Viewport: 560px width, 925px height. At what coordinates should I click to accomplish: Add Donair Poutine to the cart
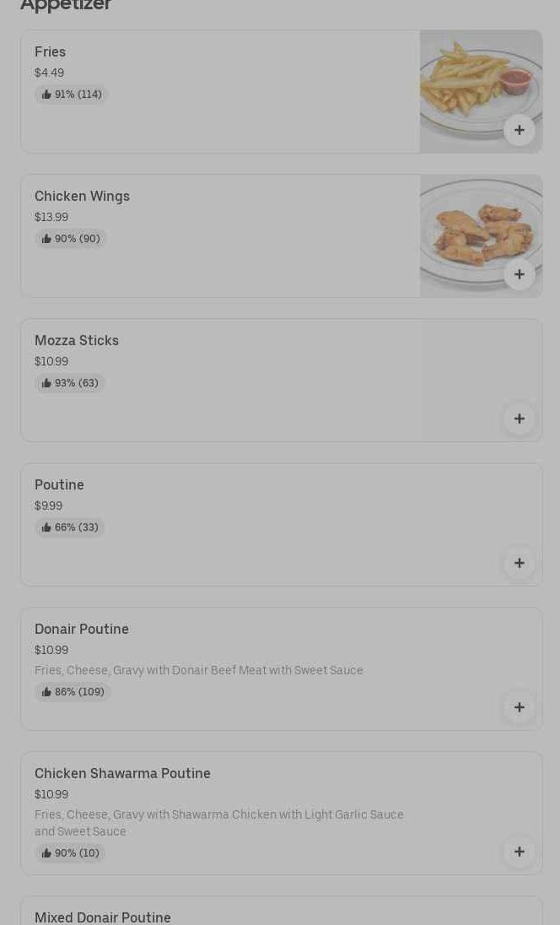519,707
